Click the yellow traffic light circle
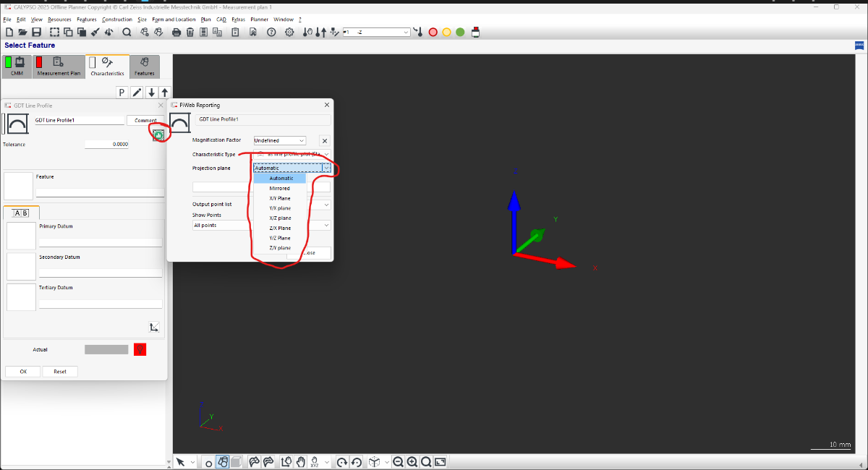 [446, 33]
